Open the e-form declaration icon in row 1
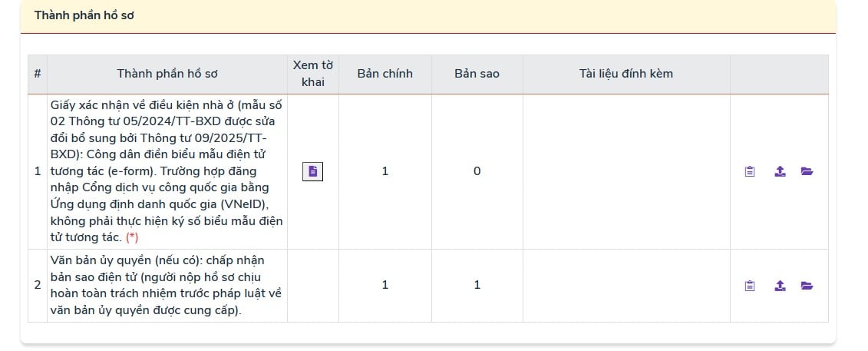868x351 pixels. (312, 171)
